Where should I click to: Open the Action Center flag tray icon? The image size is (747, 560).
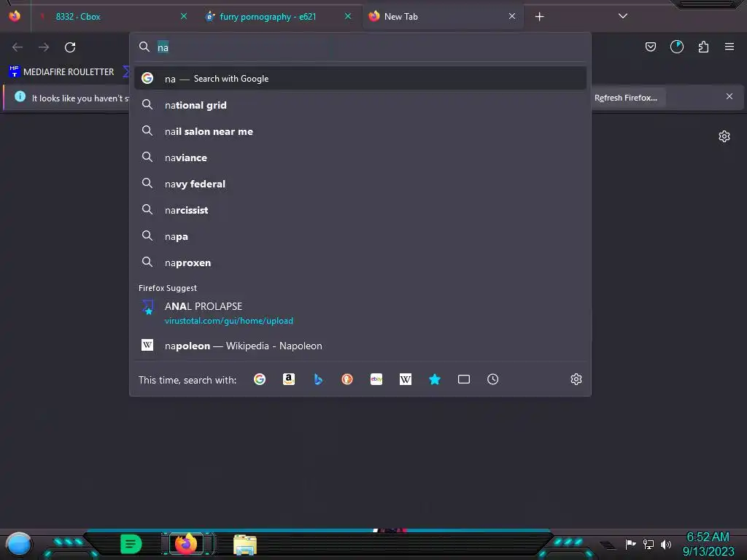click(x=631, y=544)
